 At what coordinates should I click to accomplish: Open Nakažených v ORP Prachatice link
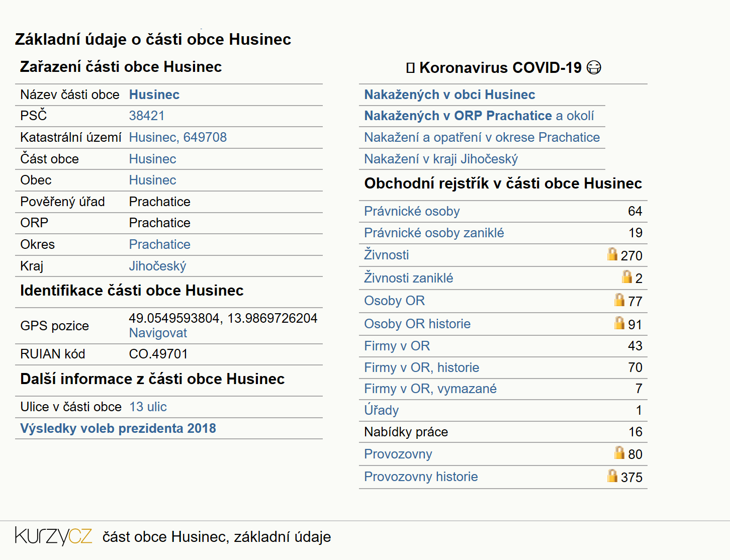[458, 116]
